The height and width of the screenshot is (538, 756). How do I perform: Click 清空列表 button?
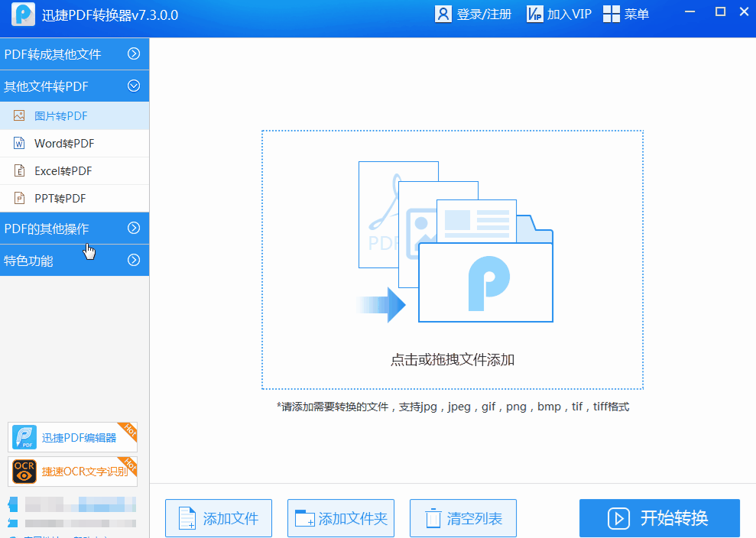pyautogui.click(x=463, y=518)
